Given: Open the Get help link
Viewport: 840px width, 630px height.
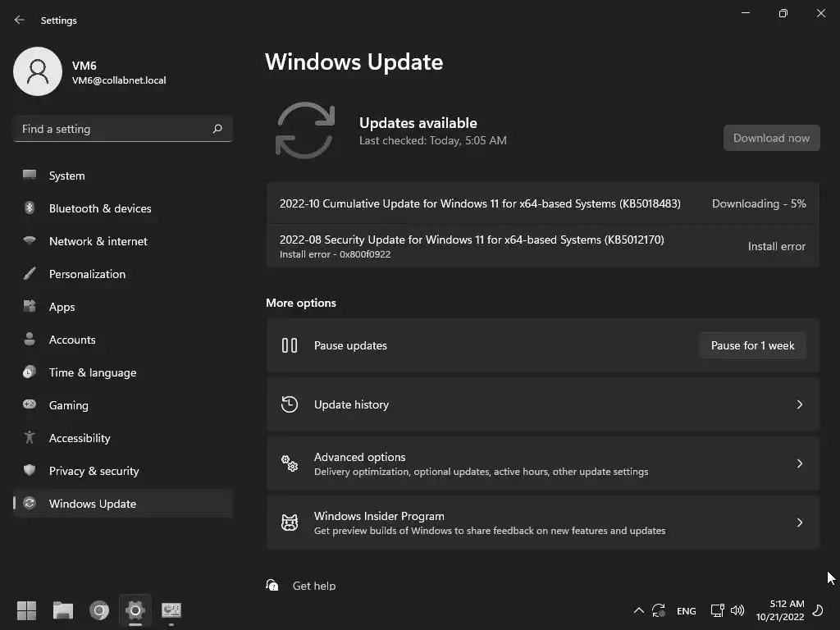Looking at the screenshot, I should (x=314, y=586).
